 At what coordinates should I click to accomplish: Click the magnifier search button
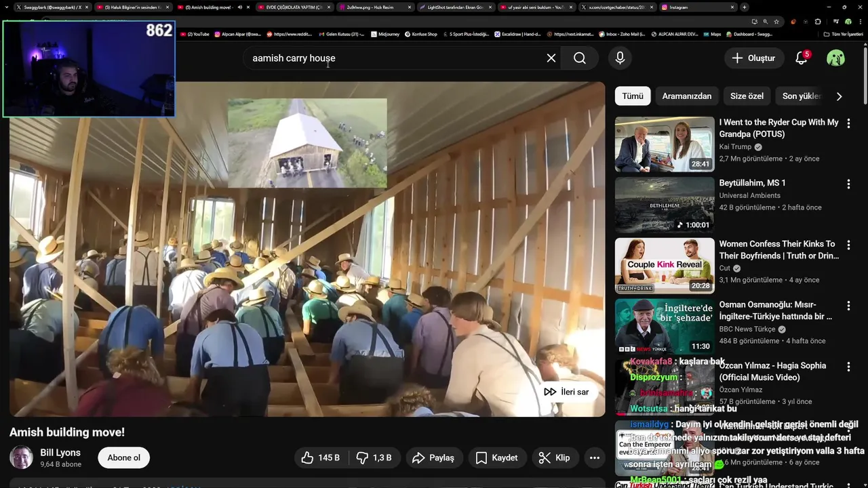click(x=580, y=58)
